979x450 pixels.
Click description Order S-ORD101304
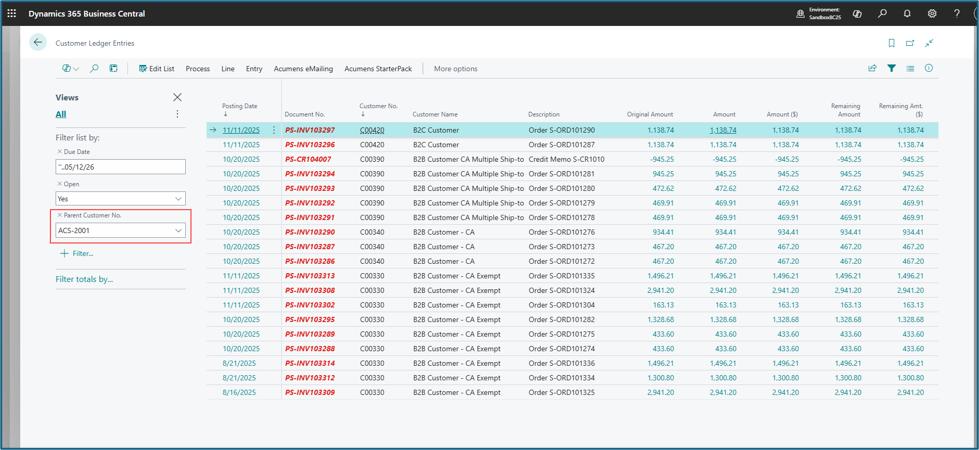coord(561,305)
